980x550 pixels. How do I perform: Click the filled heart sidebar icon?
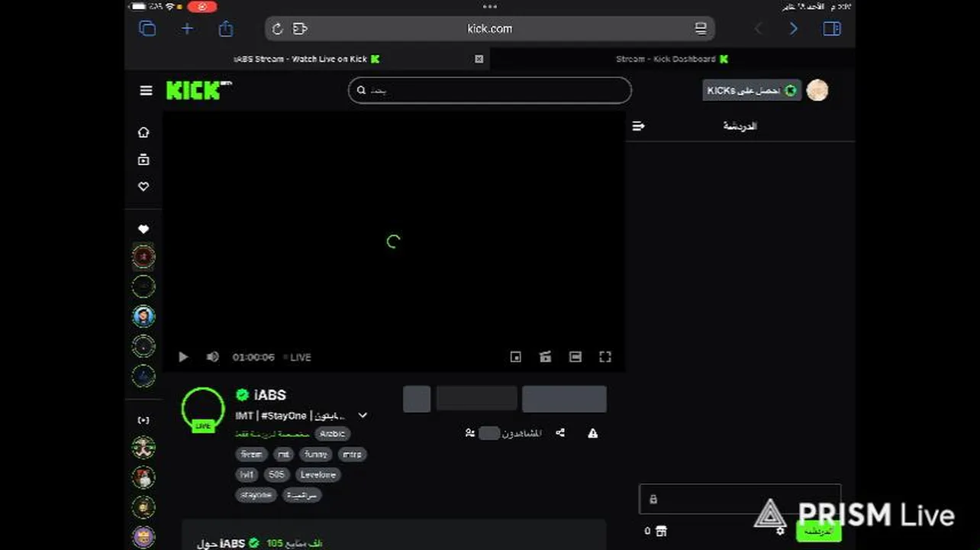tap(143, 229)
